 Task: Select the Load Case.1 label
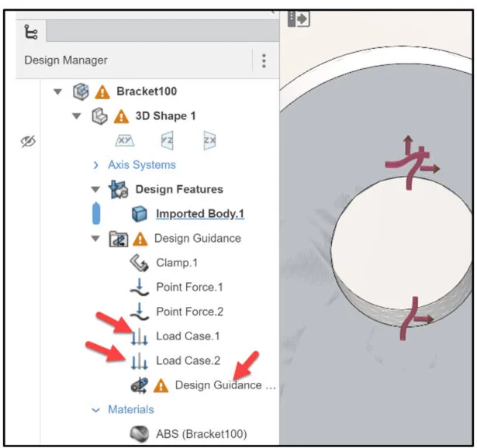click(188, 336)
